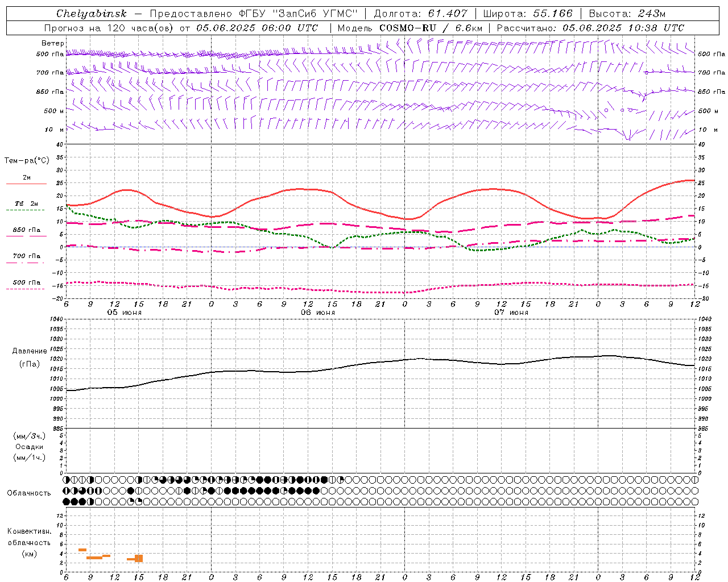Click the '850 гПа' temperature legend entry

click(27, 230)
